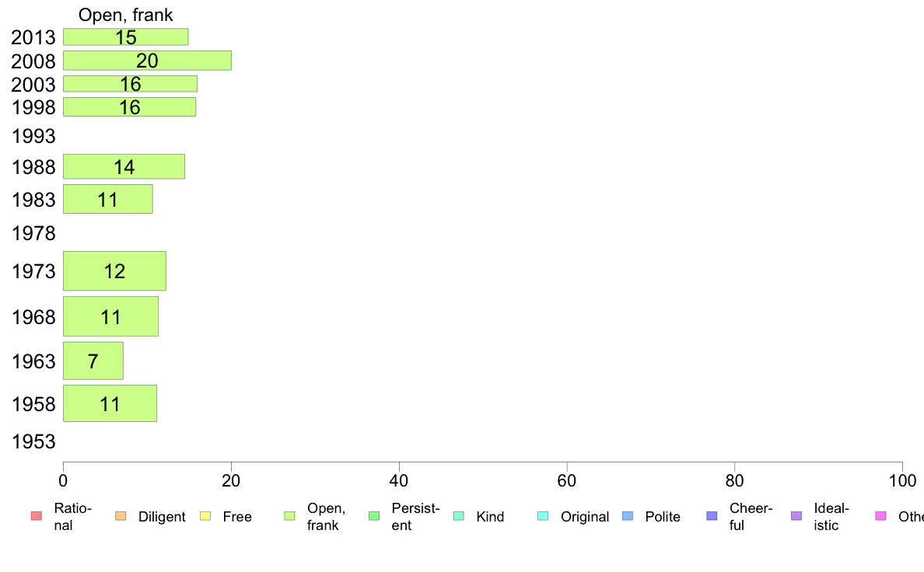Click the Rational legend color swatch
The image size is (924, 572).
pos(37,516)
